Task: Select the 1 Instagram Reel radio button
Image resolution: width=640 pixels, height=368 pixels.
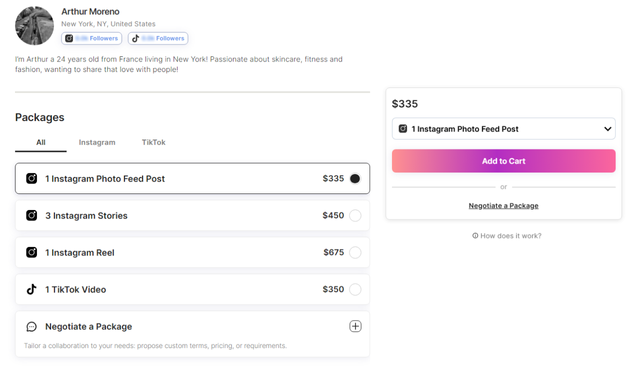Action: pos(355,253)
